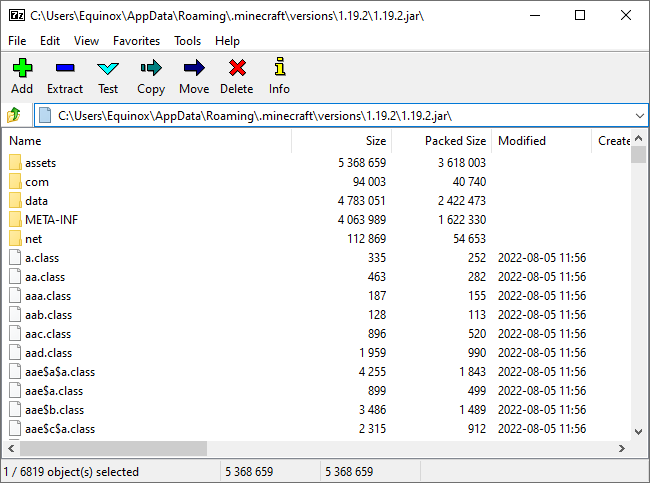
Task: Click size 4 783 051 of data
Action: click(x=361, y=201)
